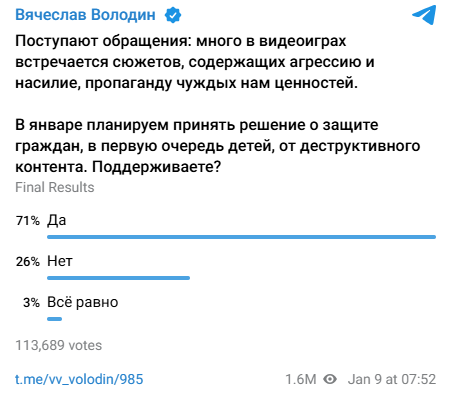
Task: Click the 26% percentage label
Action: (x=28, y=262)
